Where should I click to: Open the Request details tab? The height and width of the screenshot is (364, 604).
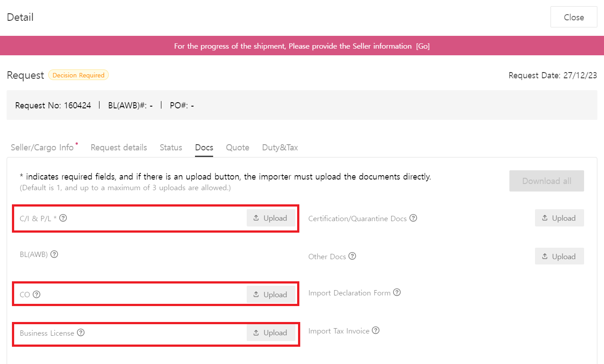click(119, 148)
